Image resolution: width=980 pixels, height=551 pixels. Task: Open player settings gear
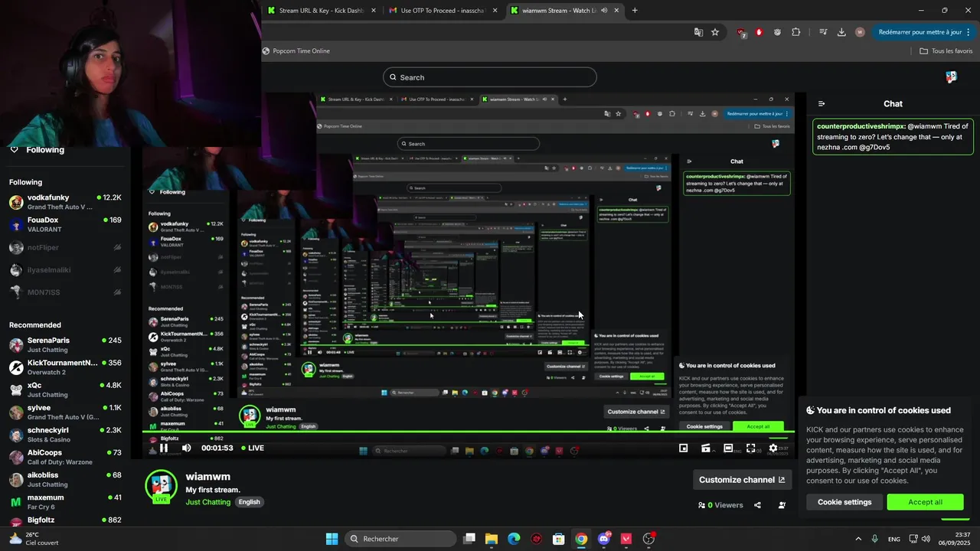tap(773, 448)
